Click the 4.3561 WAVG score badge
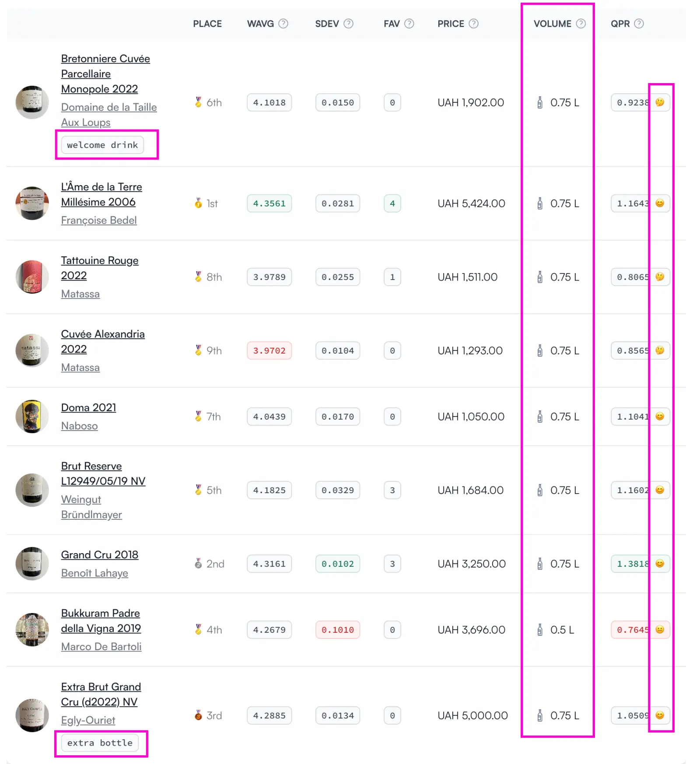The image size is (700, 764). (269, 203)
